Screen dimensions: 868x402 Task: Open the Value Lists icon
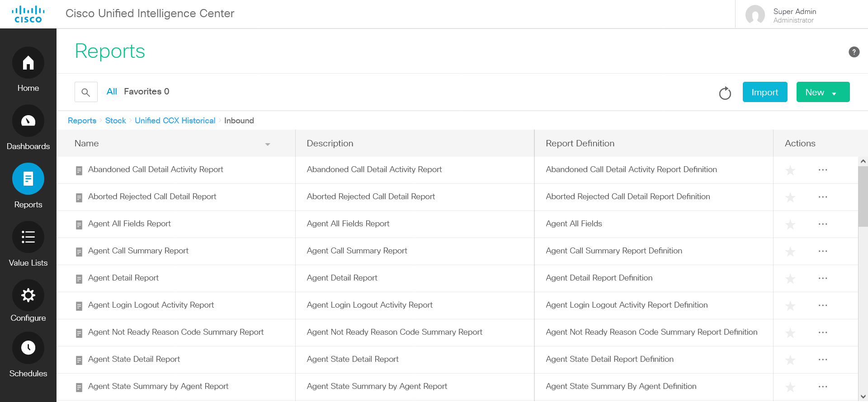(28, 237)
